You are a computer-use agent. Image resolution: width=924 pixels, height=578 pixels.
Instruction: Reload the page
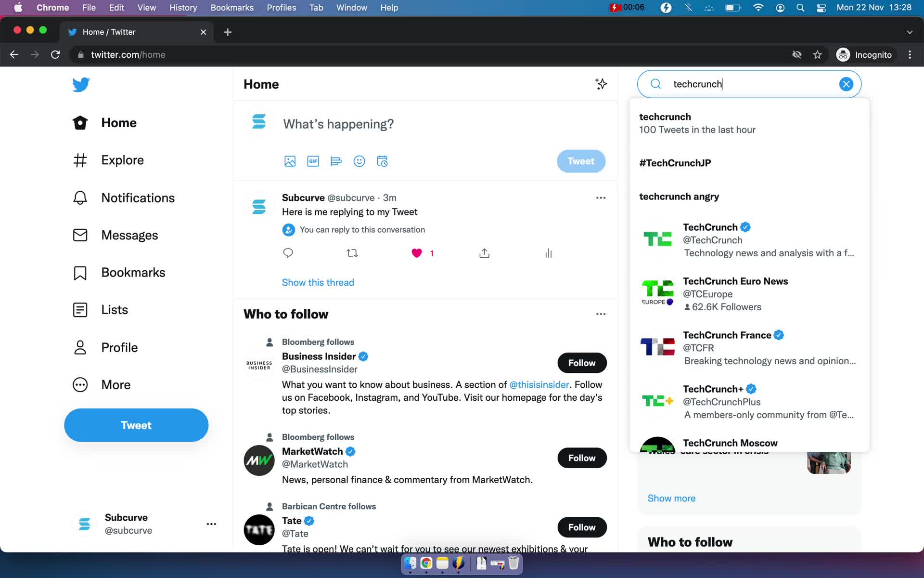pos(55,55)
